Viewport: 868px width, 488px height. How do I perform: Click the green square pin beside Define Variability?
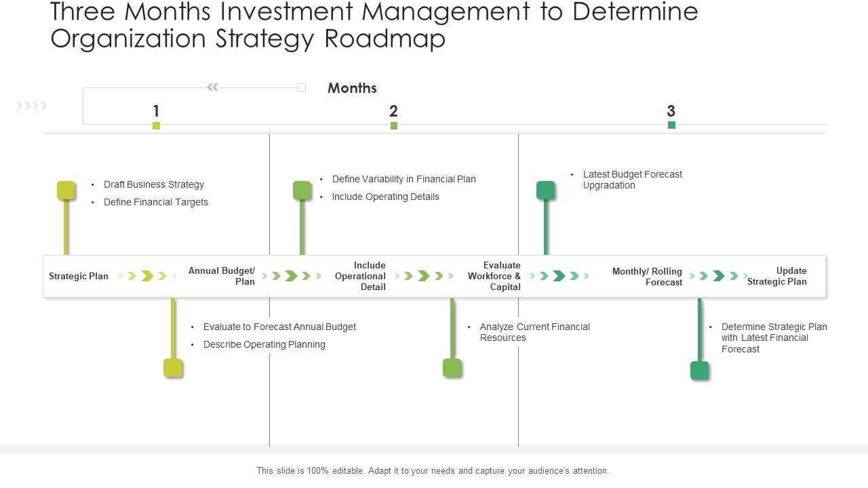302,190
